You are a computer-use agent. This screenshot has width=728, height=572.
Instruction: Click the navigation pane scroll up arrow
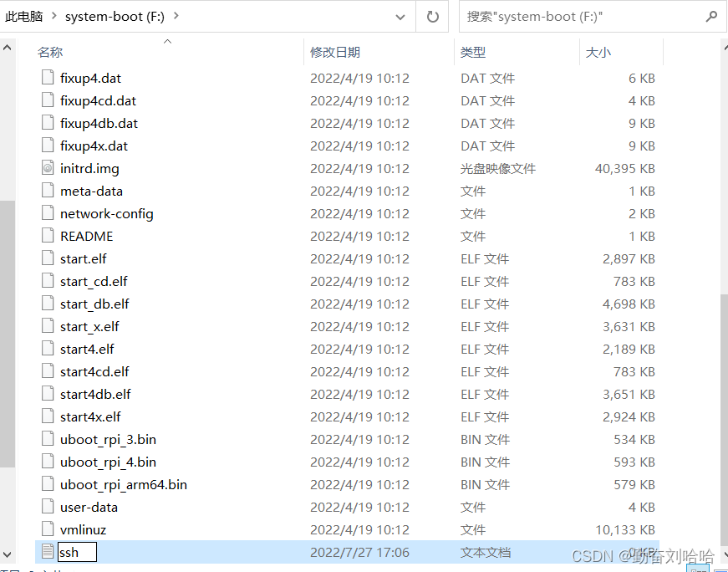click(x=7, y=48)
